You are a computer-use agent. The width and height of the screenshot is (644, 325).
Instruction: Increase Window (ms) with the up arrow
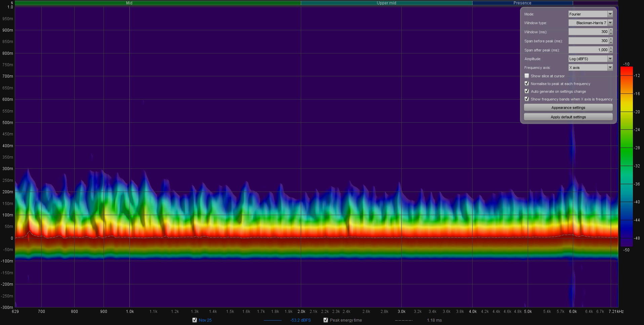point(611,30)
